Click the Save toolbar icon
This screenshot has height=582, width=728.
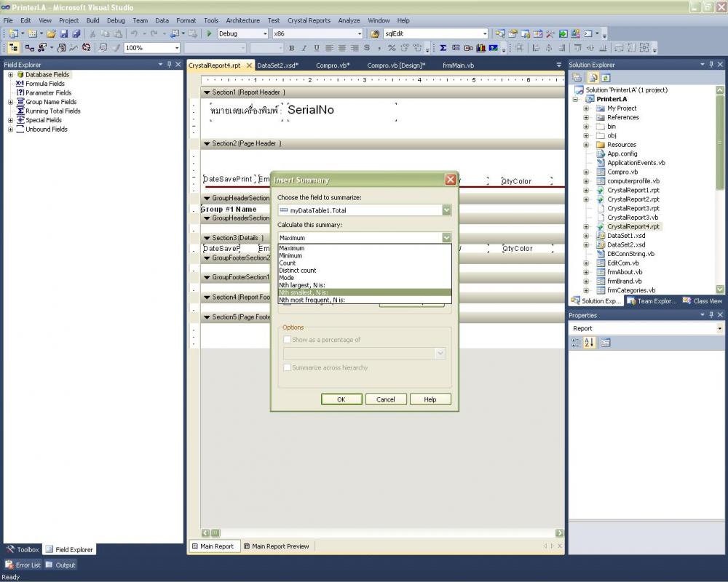[64, 33]
